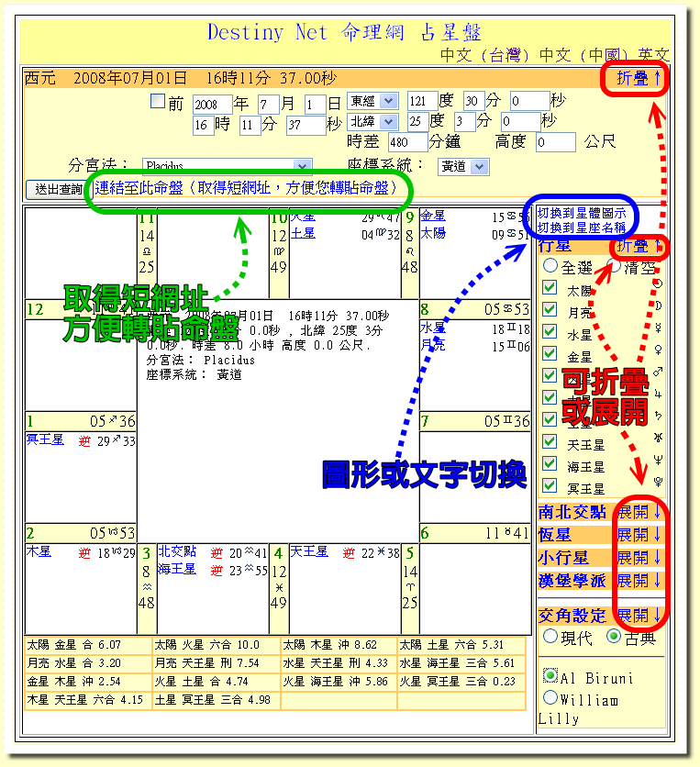The height and width of the screenshot is (767, 700).
Task: Choose the William Lilly radio option
Action: pyautogui.click(x=550, y=696)
